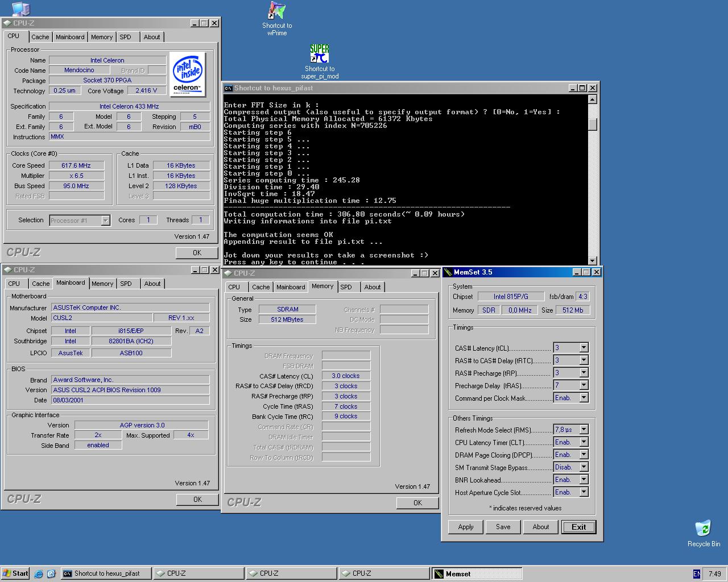Click console scrollbar down arrow
This screenshot has width=728, height=582.
[x=592, y=260]
